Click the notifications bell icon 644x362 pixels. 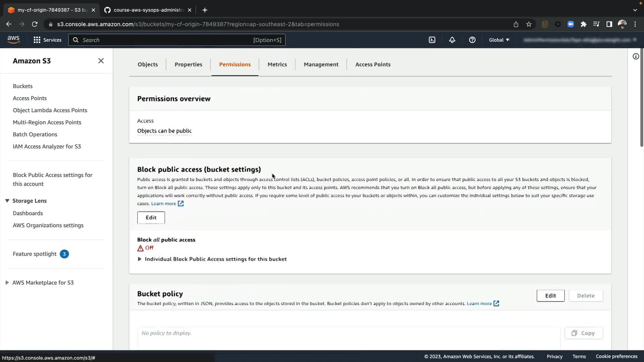point(452,40)
